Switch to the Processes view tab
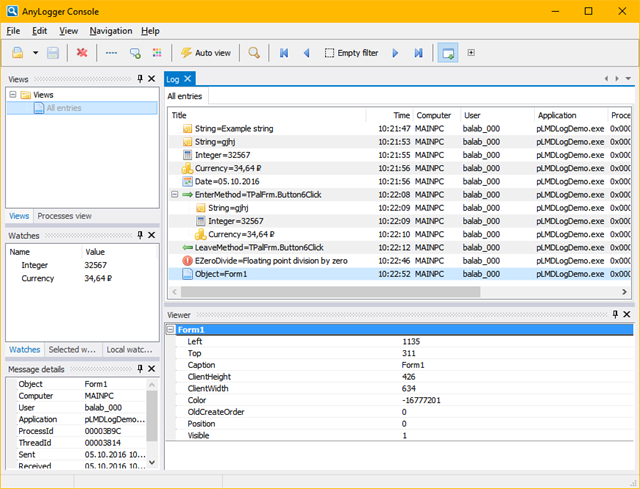640x489 pixels. pyautogui.click(x=64, y=216)
